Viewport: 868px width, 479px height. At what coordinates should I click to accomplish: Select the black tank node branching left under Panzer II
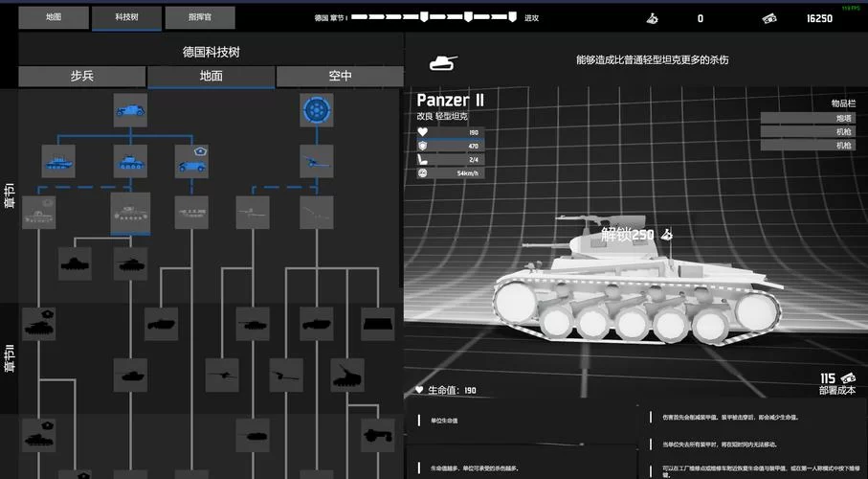[75, 263]
